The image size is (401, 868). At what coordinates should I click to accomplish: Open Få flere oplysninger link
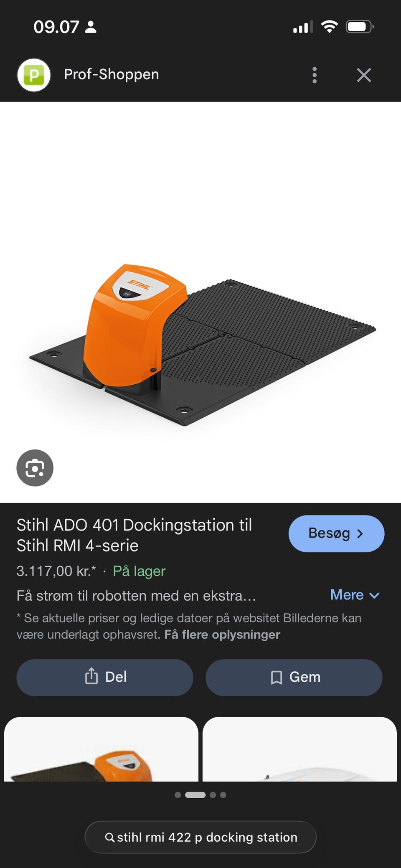222,635
